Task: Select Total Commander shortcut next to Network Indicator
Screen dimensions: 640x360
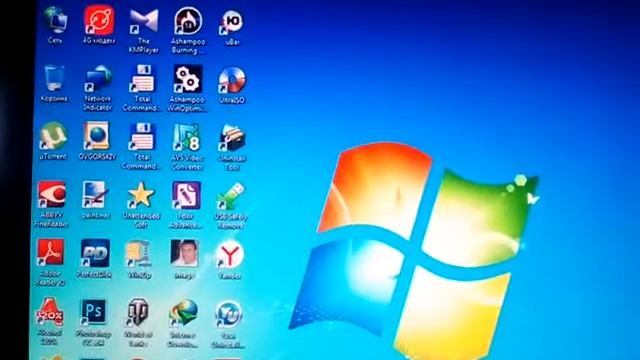Action: coord(142,78)
